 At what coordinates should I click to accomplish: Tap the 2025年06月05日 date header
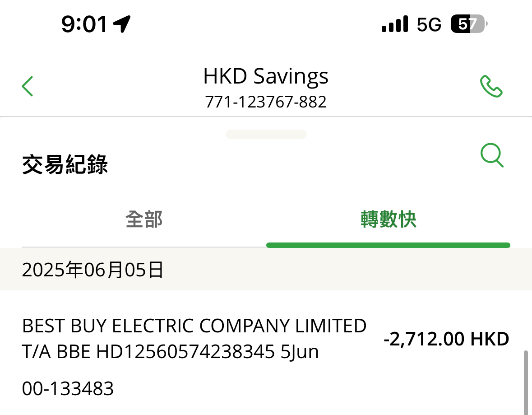pos(93,270)
